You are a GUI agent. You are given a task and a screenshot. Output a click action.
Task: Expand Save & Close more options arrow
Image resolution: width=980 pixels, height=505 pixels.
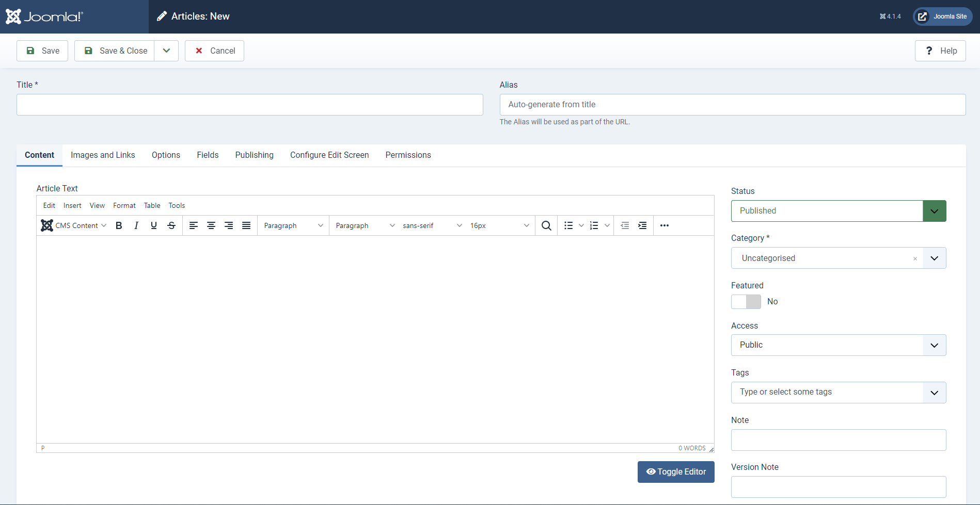point(166,51)
